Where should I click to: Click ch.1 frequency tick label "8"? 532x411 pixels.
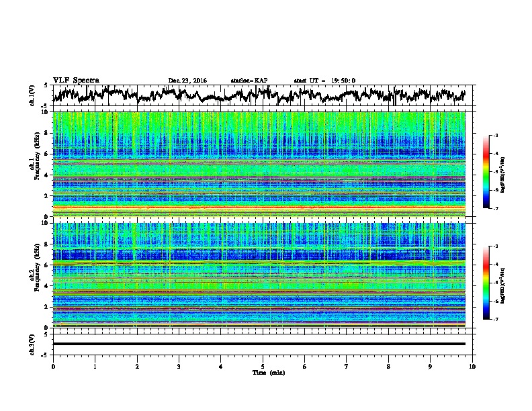47,133
